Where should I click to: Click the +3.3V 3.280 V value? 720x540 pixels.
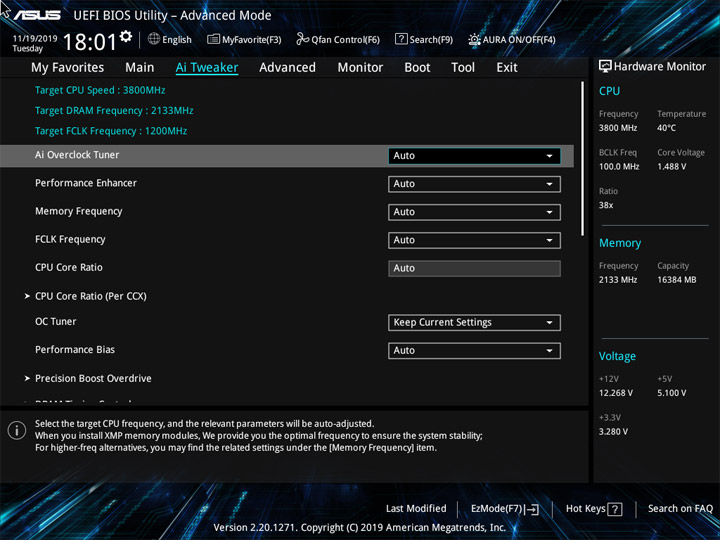coord(613,432)
